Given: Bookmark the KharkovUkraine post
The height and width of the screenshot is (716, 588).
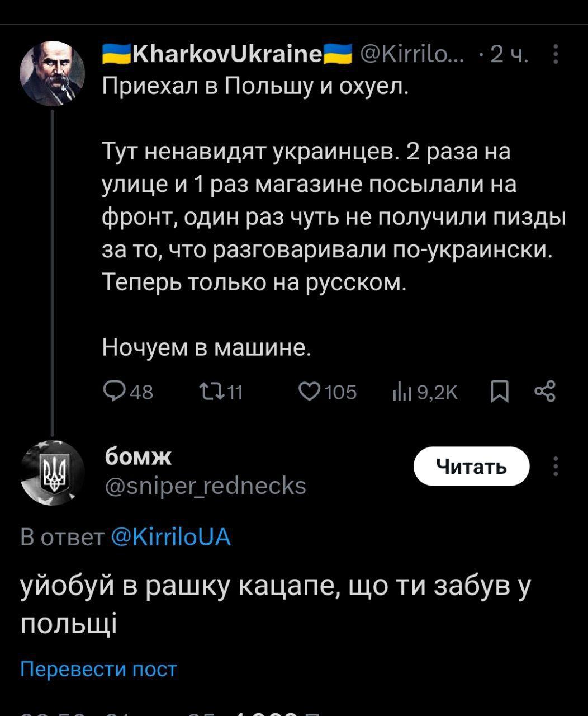Looking at the screenshot, I should pyautogui.click(x=499, y=392).
